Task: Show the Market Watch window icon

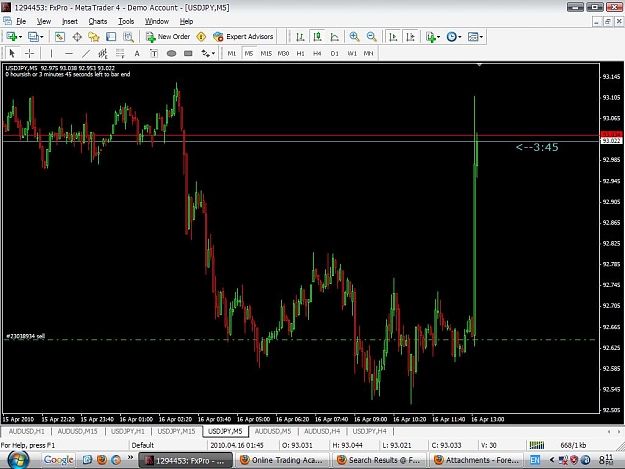Action: (x=59, y=37)
